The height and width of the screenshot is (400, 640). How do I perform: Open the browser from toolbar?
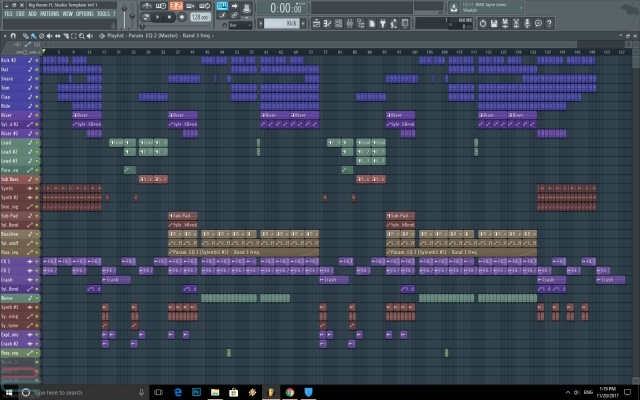[x=361, y=24]
